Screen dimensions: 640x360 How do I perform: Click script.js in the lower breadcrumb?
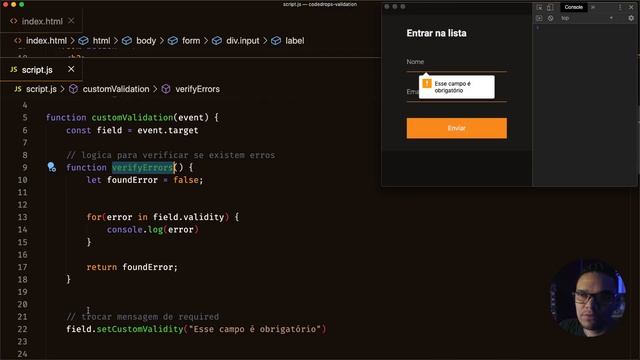pyautogui.click(x=41, y=89)
